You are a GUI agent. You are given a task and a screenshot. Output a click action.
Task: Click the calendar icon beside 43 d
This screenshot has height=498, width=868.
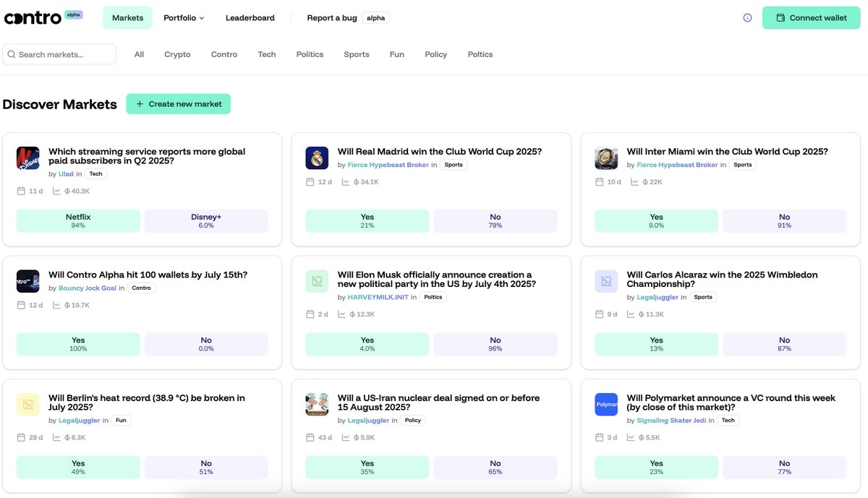(x=310, y=437)
